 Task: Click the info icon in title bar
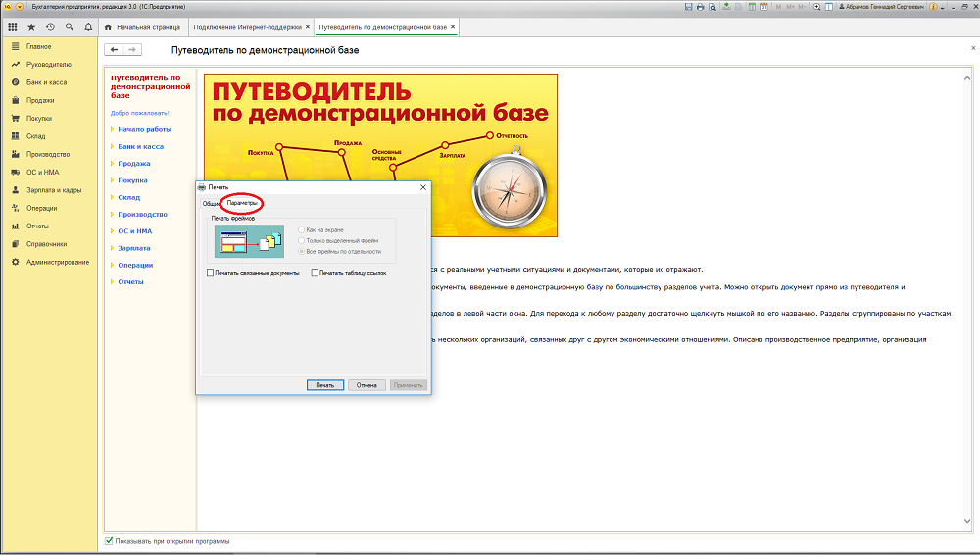coord(933,6)
